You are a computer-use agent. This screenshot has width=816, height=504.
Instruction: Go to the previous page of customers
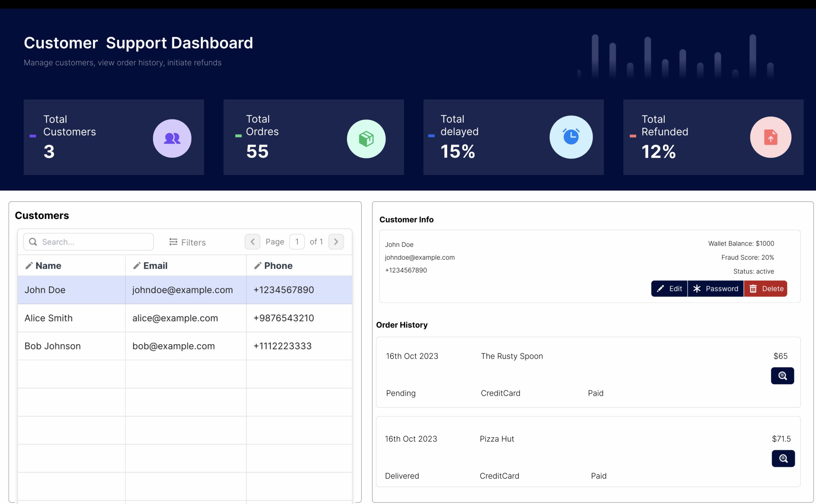click(x=252, y=242)
